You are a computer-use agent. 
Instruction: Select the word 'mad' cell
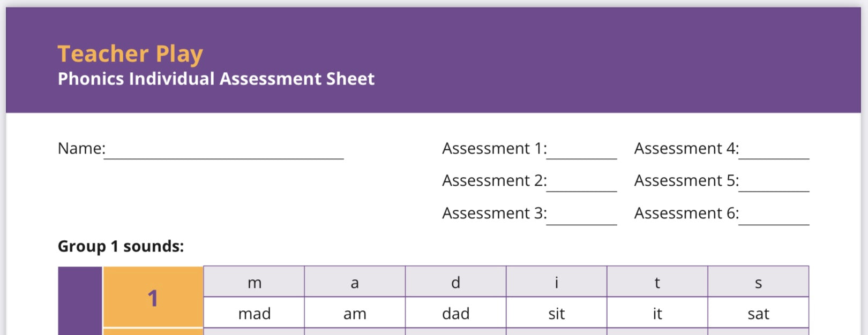254,313
